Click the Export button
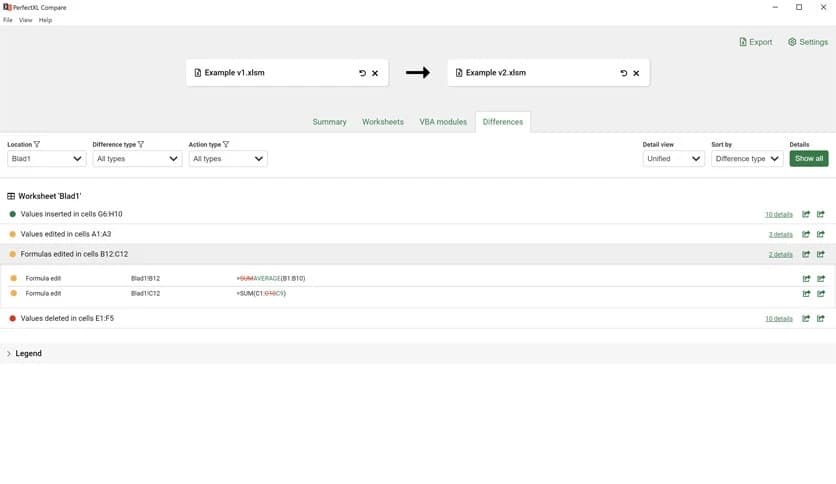This screenshot has width=836, height=484. pos(755,42)
